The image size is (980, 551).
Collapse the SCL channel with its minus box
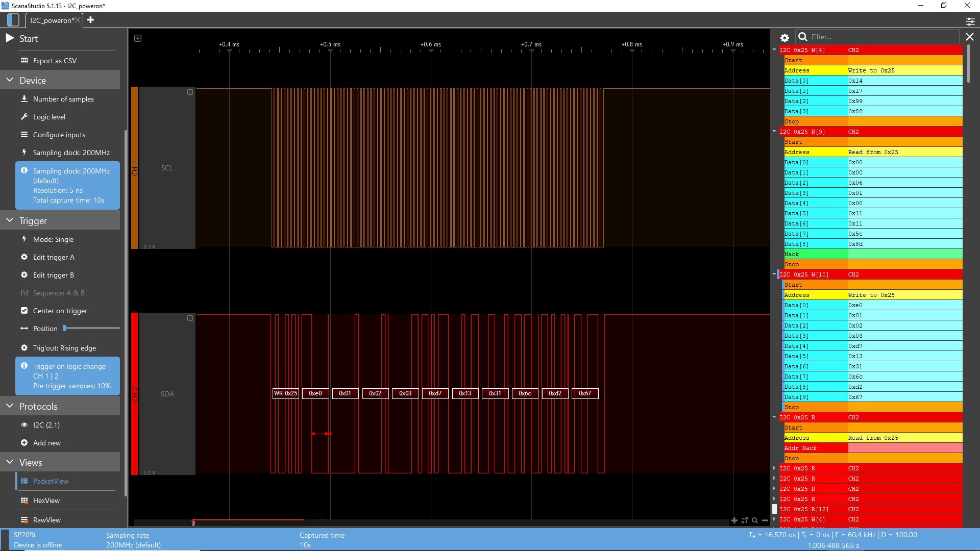coord(190,92)
